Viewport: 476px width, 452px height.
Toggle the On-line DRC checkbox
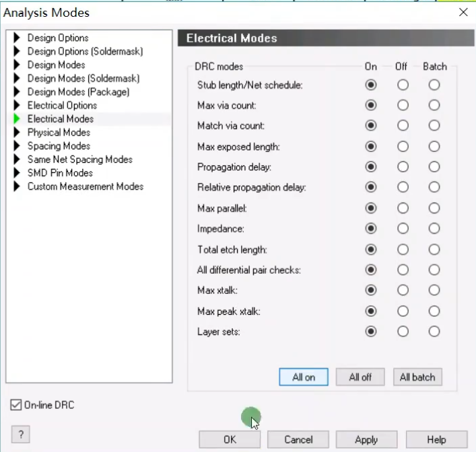point(15,405)
